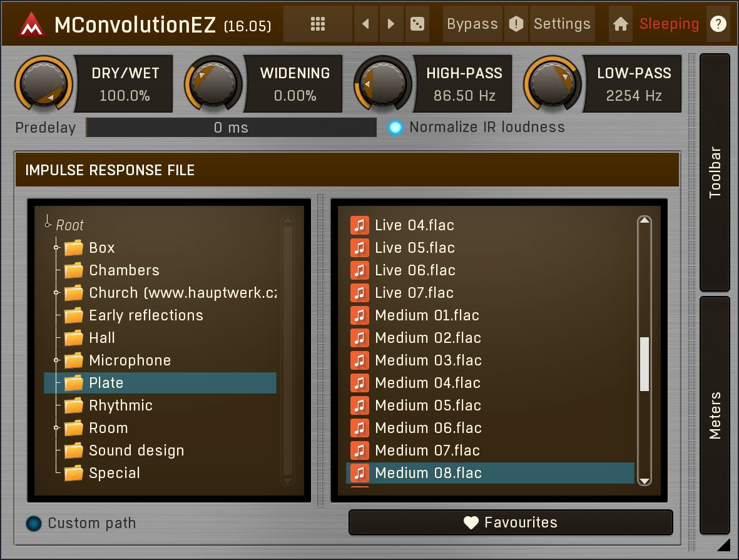Click the music icon beside Live 04.flac
This screenshot has width=739, height=560.
click(x=360, y=225)
